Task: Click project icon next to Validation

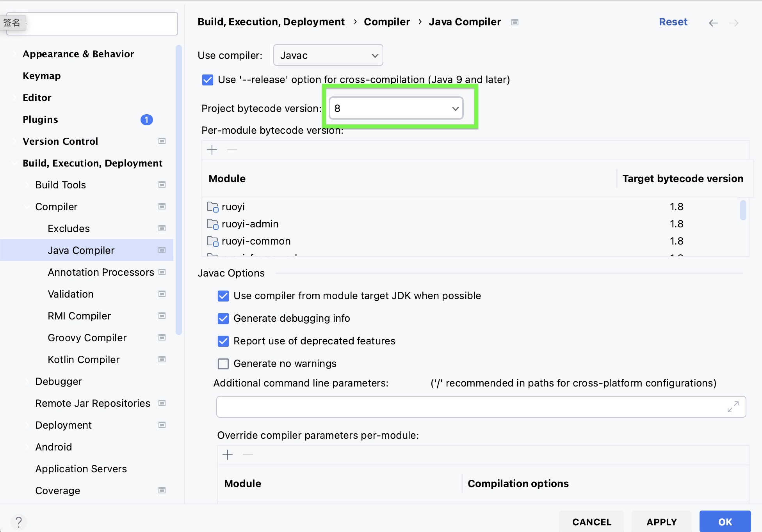Action: [162, 294]
